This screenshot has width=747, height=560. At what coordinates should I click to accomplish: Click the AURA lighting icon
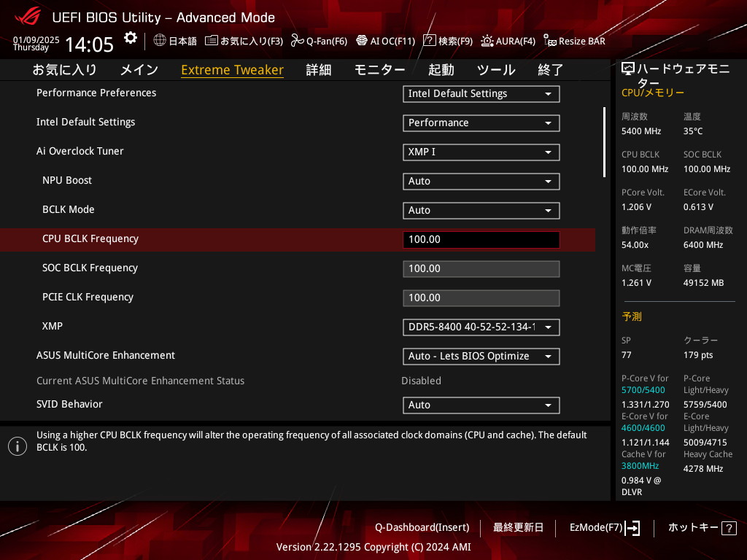(x=487, y=41)
